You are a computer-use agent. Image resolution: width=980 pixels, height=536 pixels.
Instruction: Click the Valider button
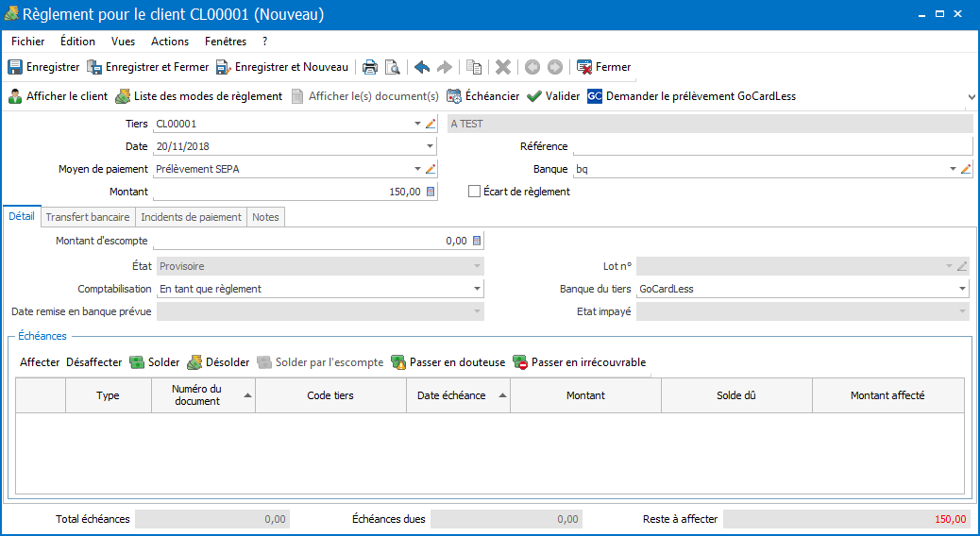[553, 96]
